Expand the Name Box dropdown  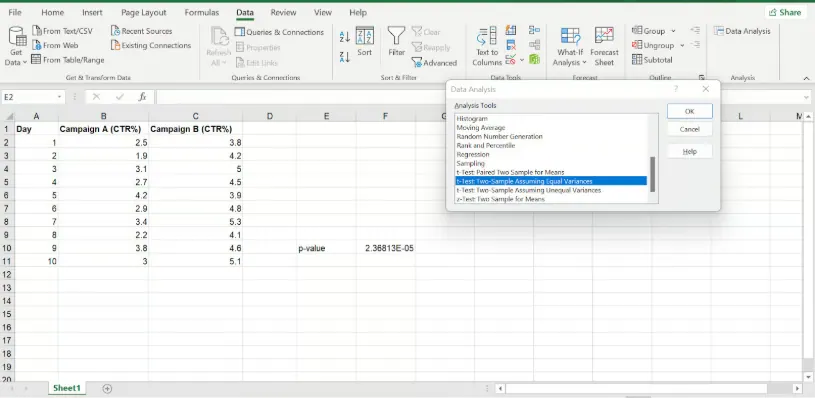[x=60, y=97]
